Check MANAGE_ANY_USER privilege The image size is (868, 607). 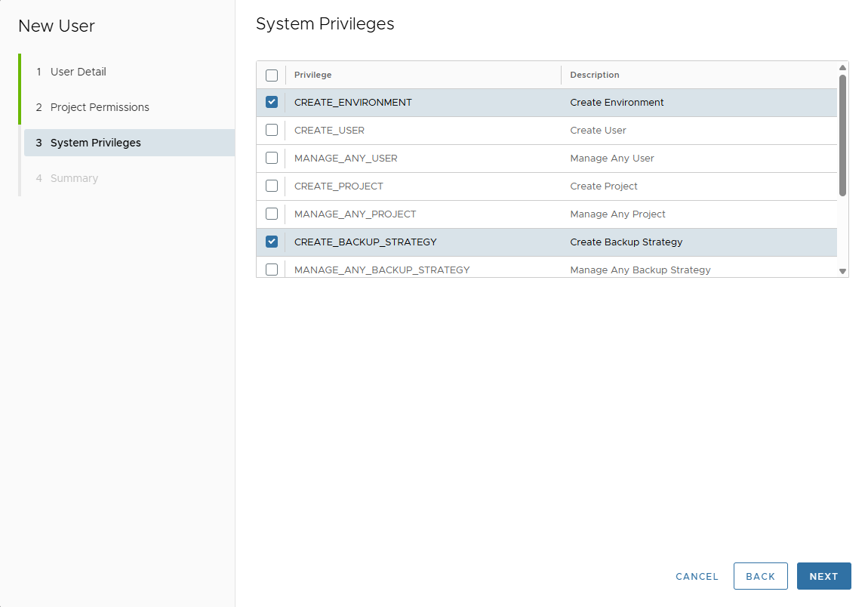click(x=271, y=158)
